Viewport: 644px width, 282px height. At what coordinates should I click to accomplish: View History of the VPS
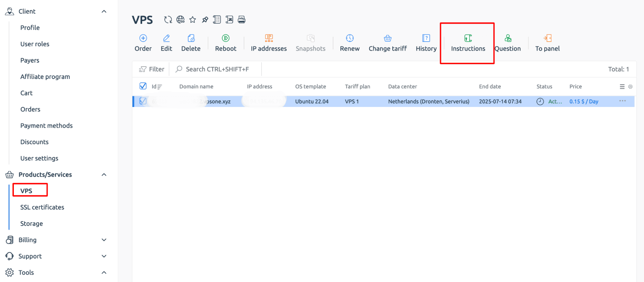[426, 43]
